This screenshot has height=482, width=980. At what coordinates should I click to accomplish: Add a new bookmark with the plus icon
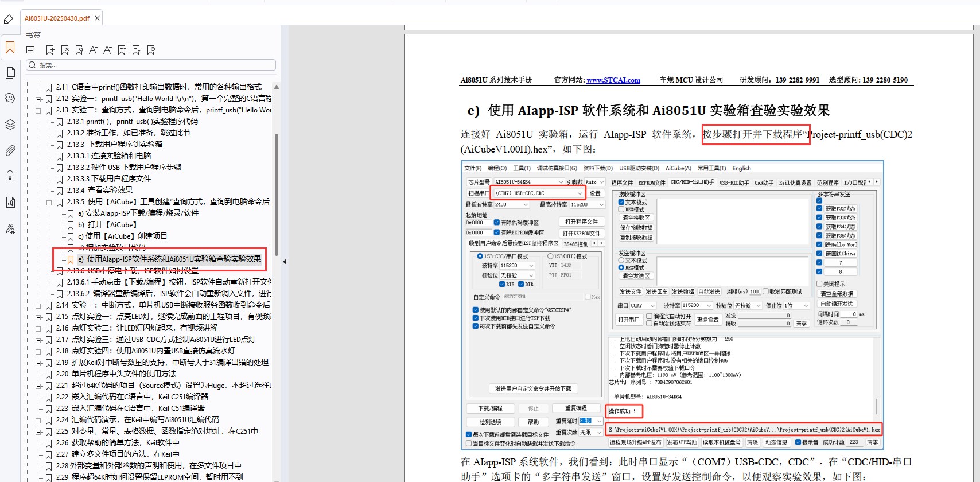tap(50, 50)
